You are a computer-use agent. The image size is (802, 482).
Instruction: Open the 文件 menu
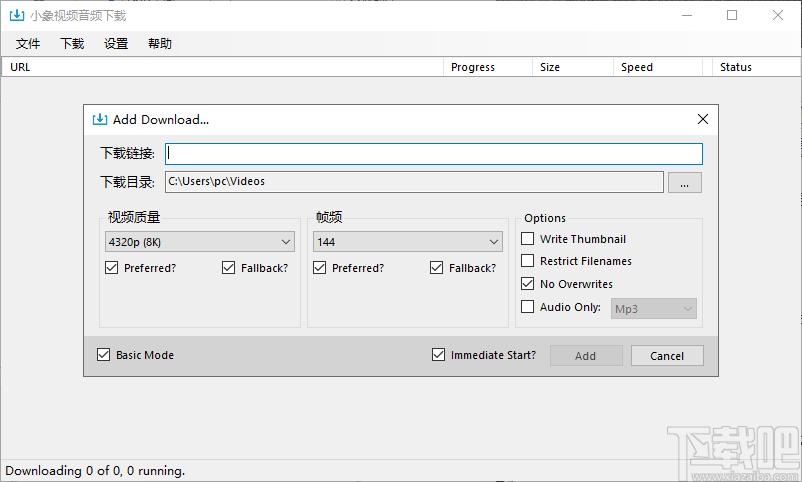coord(28,43)
